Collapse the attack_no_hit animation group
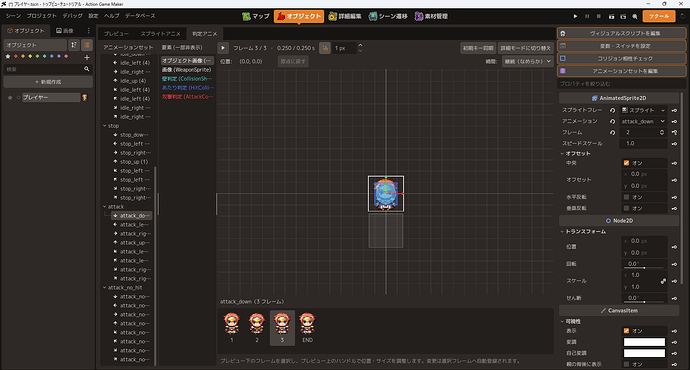This screenshot has width=690, height=370. [x=105, y=287]
